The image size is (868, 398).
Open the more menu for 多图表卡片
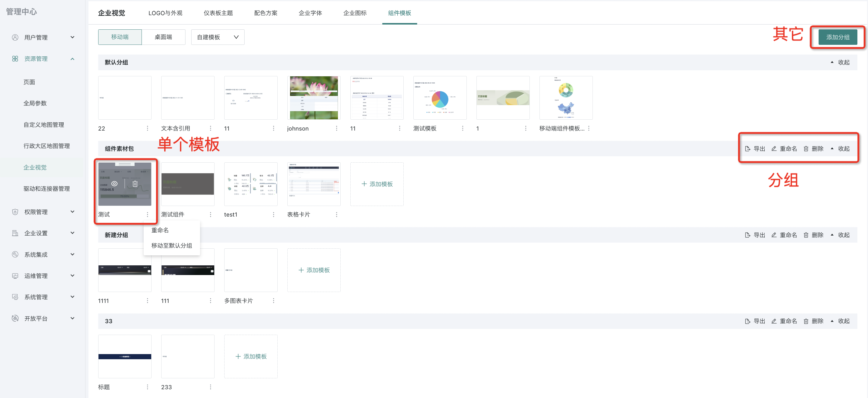coord(274,301)
